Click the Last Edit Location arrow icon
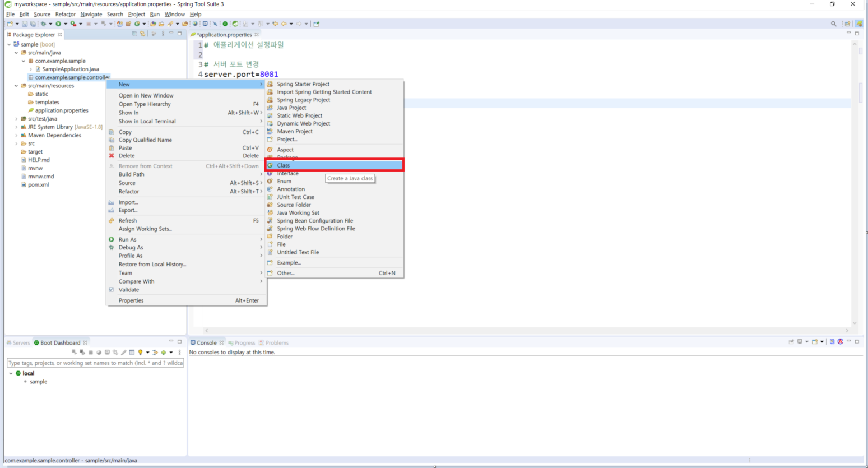868x468 pixels. click(x=275, y=24)
